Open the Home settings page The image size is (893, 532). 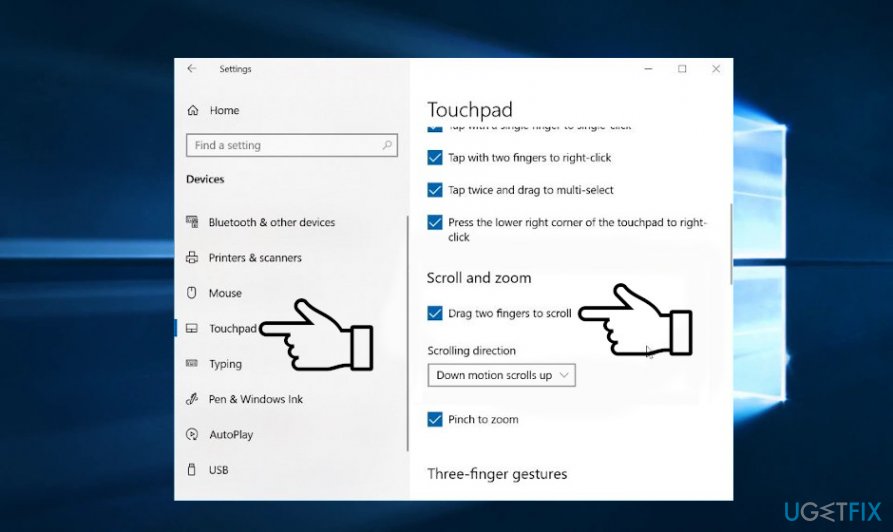tap(224, 111)
